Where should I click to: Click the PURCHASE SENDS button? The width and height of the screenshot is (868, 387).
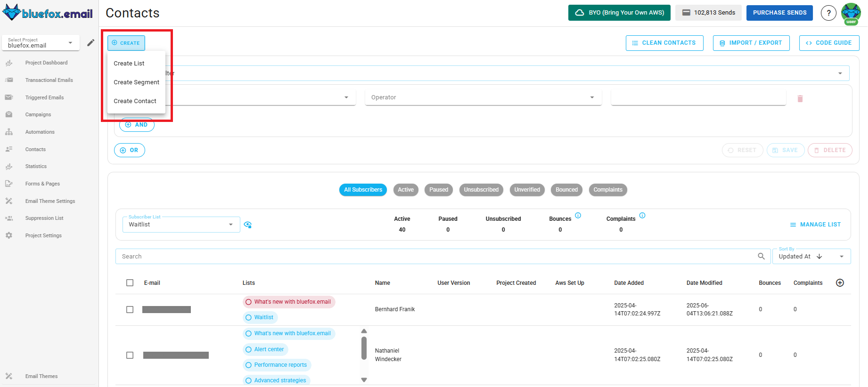click(x=780, y=13)
